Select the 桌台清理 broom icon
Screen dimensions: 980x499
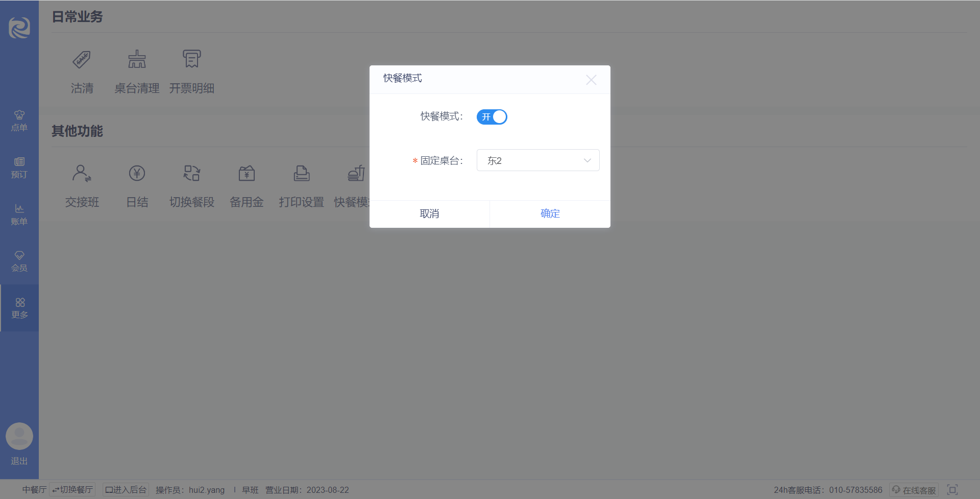coord(137,59)
